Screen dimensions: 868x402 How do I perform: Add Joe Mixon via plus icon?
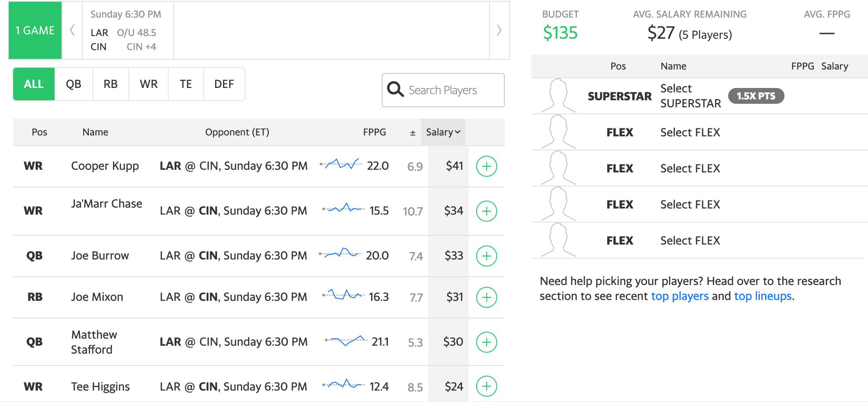486,297
